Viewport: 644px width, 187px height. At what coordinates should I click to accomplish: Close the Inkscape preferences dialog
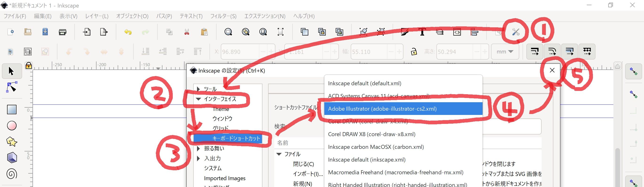click(x=552, y=70)
